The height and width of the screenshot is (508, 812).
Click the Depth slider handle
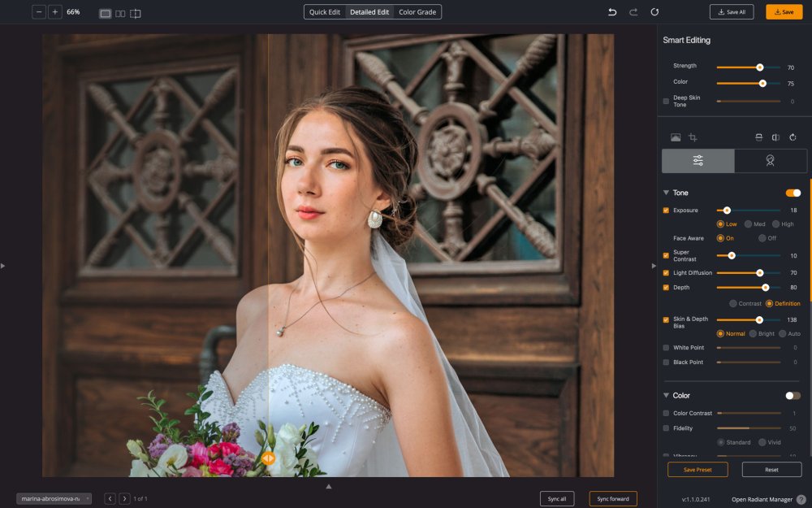766,287
